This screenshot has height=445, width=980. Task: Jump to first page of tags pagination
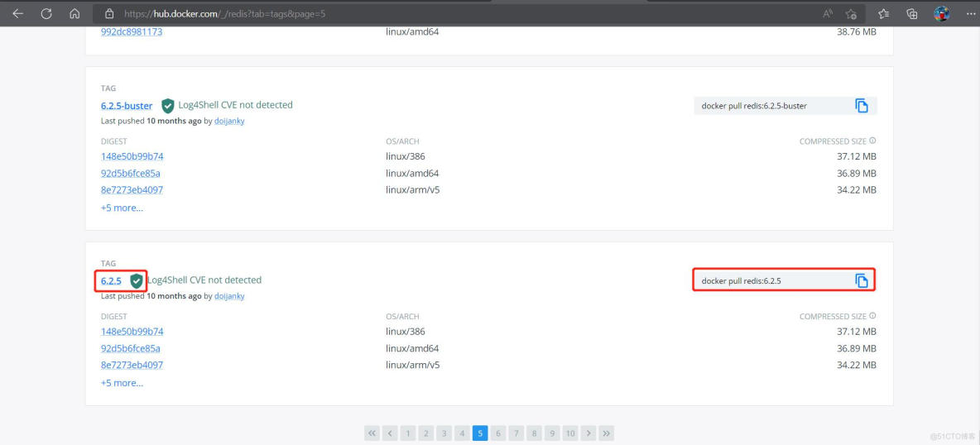coord(372,433)
